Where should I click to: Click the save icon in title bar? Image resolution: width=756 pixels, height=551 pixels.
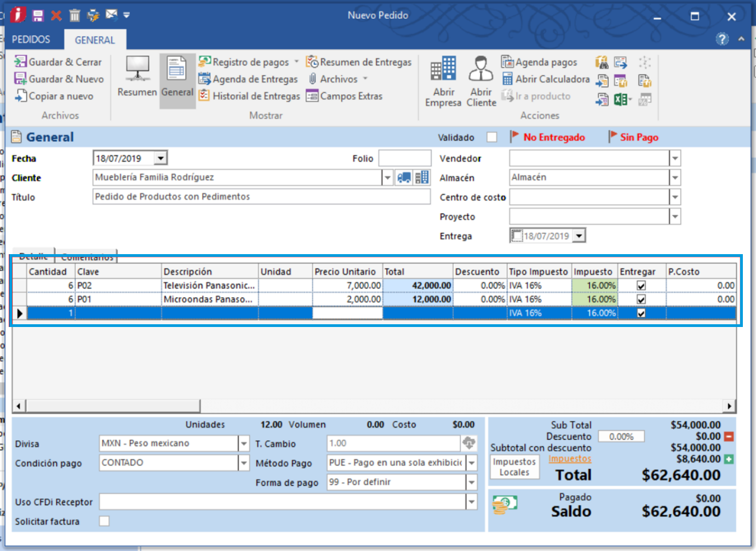coord(38,15)
